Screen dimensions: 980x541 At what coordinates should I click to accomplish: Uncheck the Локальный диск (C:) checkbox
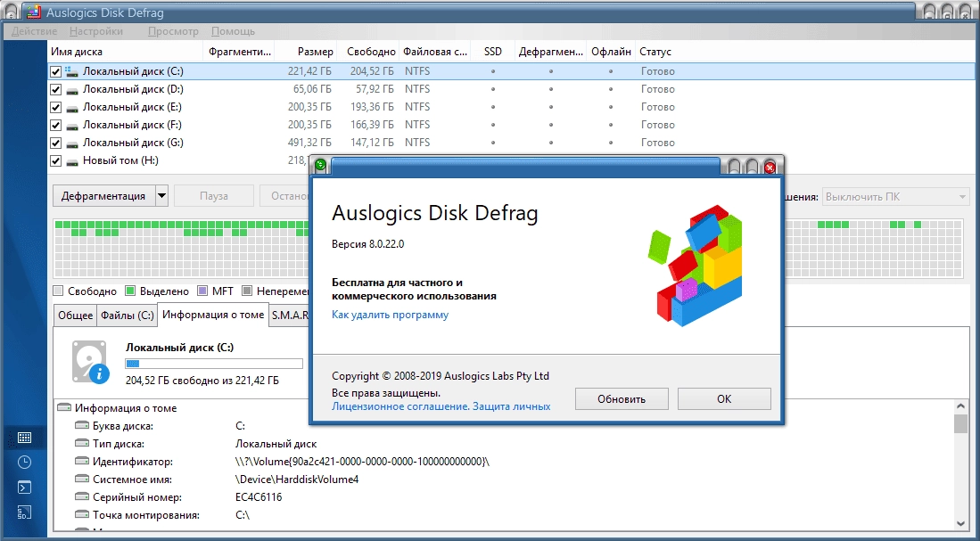click(55, 71)
